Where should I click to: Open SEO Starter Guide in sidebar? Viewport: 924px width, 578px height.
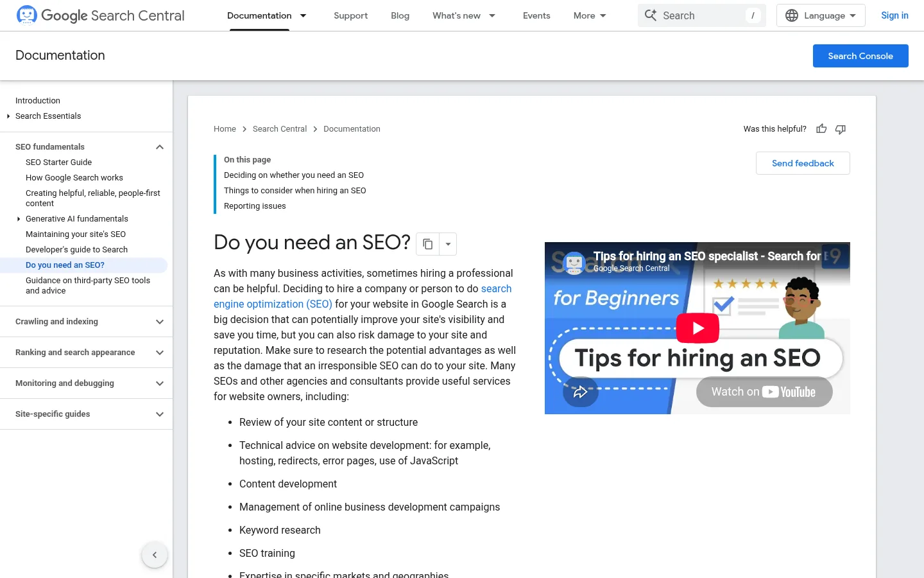[x=58, y=162]
